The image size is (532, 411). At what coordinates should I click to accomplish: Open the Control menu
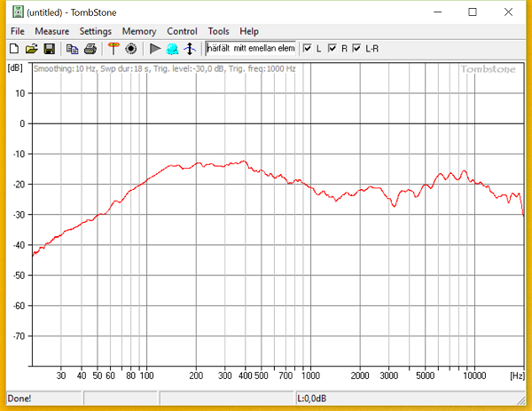coord(182,31)
